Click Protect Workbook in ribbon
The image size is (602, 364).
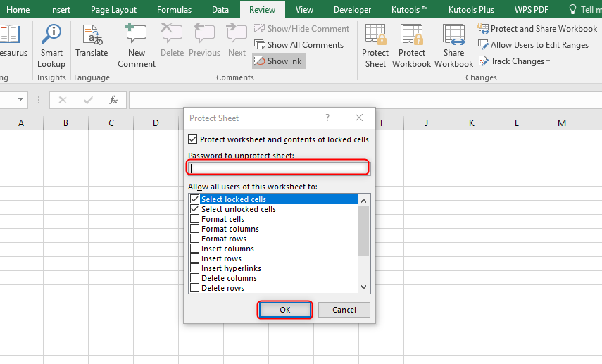412,46
